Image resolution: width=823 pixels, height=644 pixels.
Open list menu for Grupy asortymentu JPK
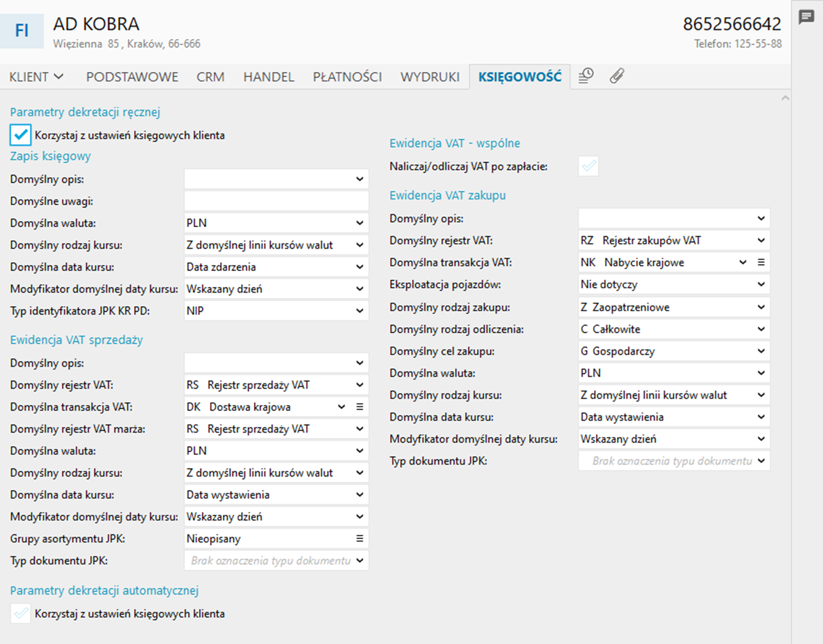point(359,539)
